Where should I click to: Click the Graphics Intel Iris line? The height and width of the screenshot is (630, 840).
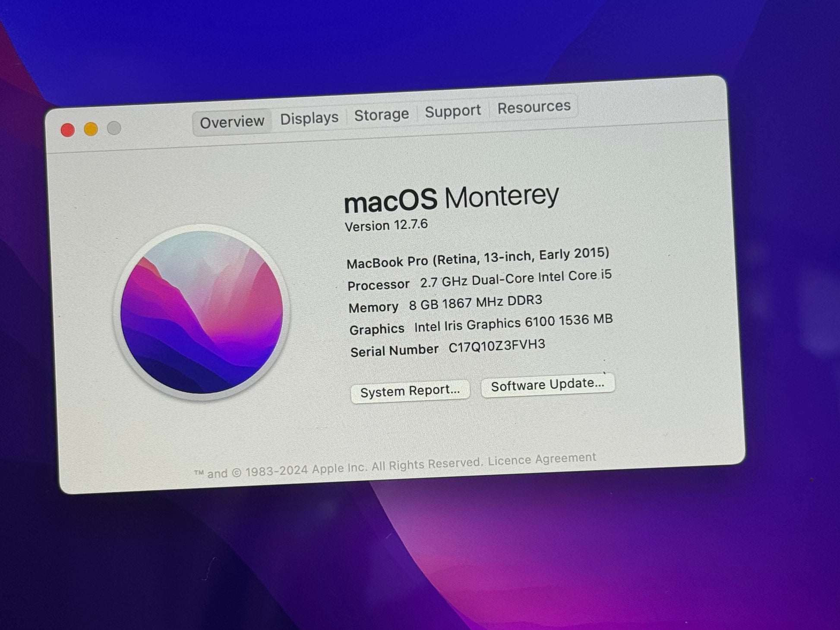click(480, 324)
